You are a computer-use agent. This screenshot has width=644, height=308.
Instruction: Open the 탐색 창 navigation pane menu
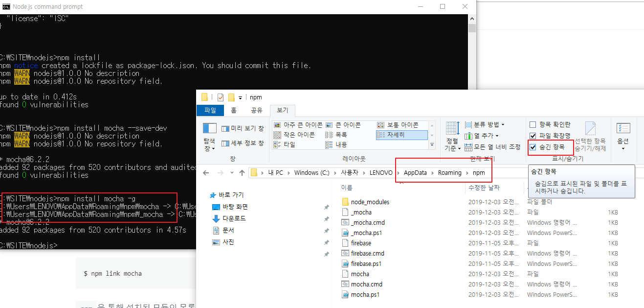click(x=209, y=138)
